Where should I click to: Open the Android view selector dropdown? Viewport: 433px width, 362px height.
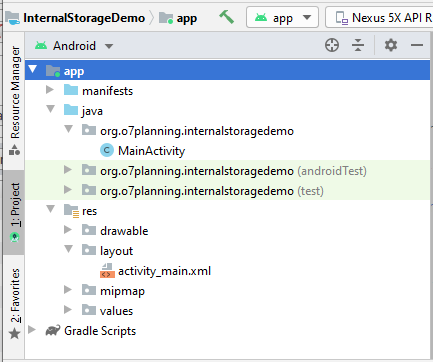(x=74, y=46)
